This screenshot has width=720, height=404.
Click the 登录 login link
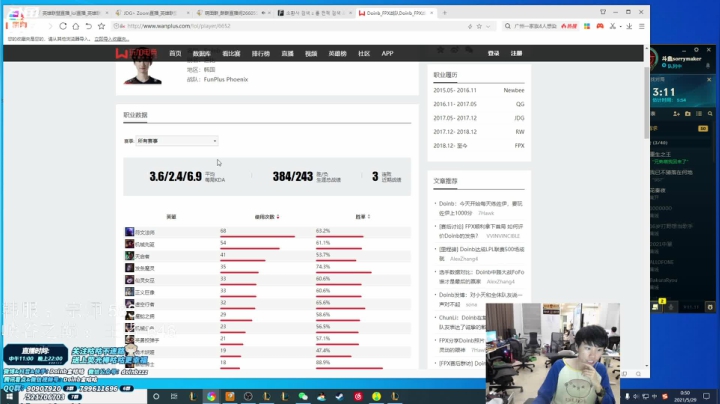pos(494,53)
